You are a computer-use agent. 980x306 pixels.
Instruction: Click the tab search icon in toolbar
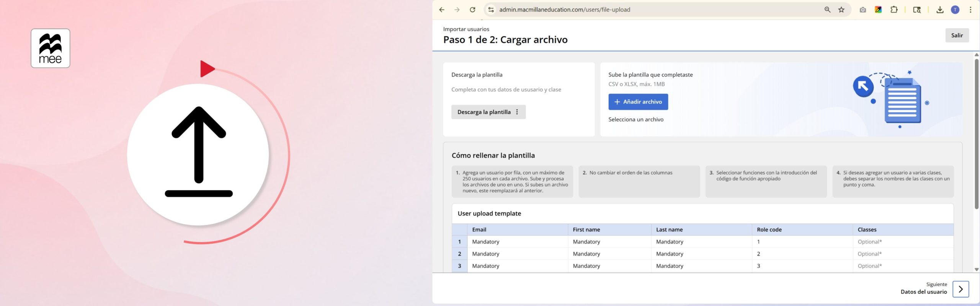917,10
